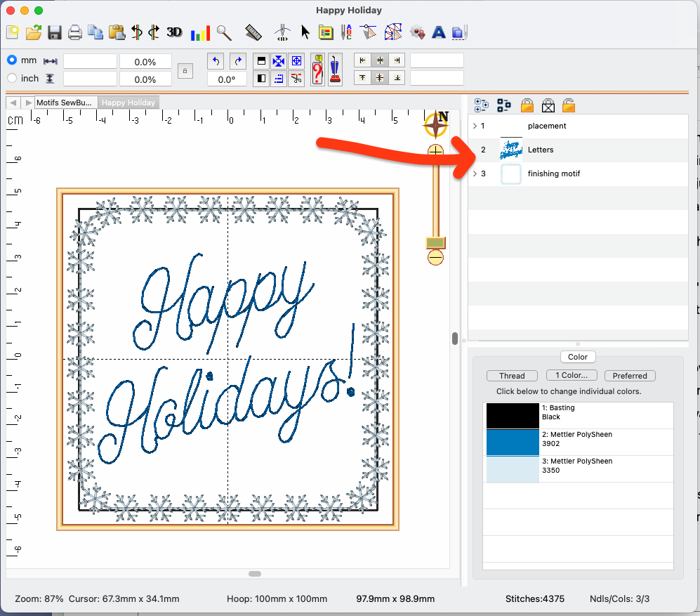This screenshot has width=700, height=616.
Task: Click the Preferred button
Action: point(630,376)
